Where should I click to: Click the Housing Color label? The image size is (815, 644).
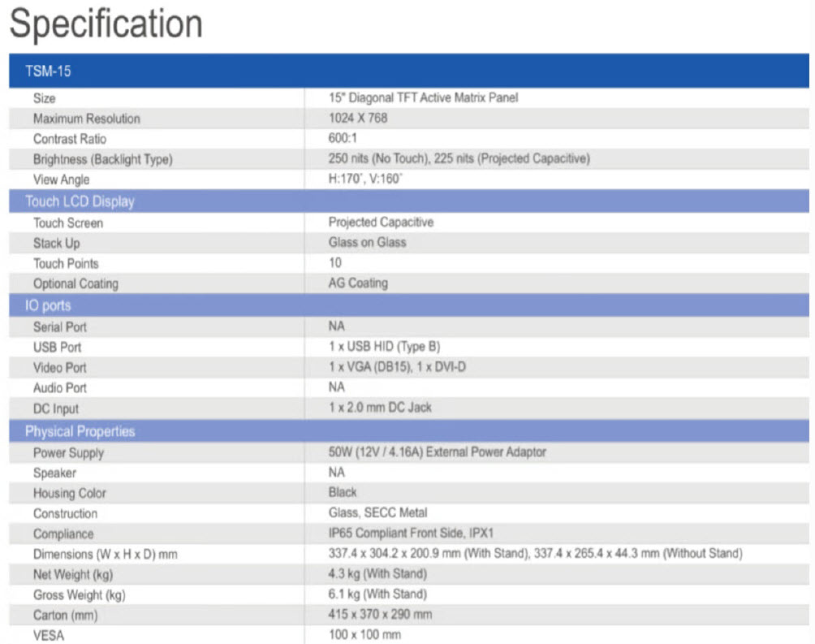[x=70, y=493]
